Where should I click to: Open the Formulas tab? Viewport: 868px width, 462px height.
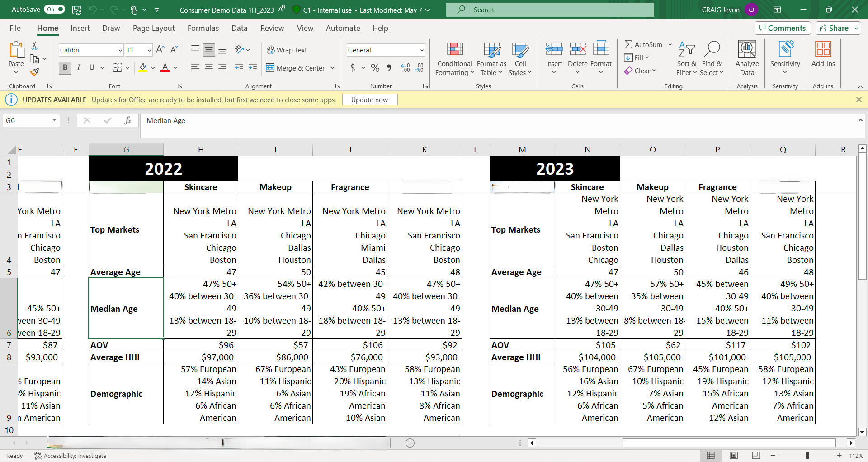[203, 28]
